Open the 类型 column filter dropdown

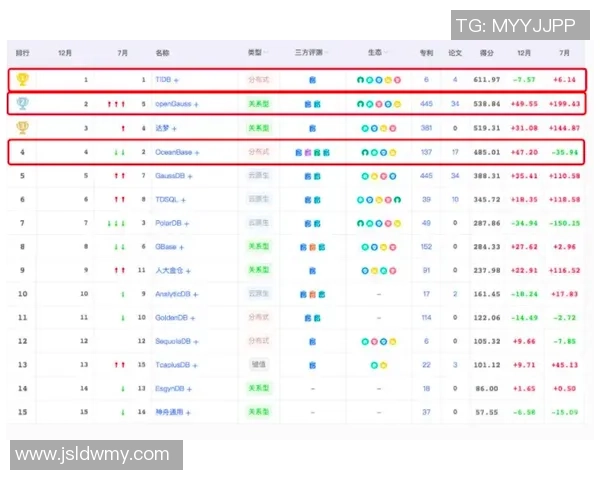pos(267,52)
